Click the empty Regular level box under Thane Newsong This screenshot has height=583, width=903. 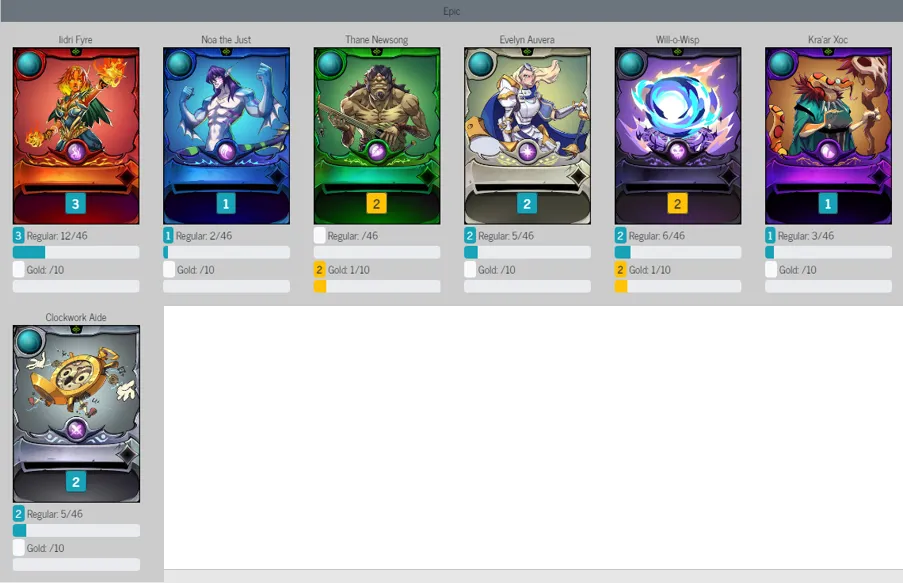(320, 236)
